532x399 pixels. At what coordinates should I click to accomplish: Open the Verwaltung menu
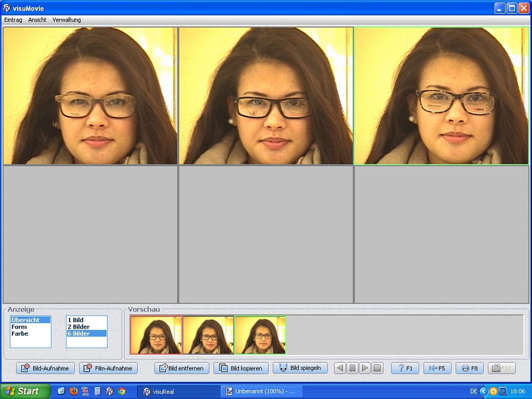pos(67,20)
